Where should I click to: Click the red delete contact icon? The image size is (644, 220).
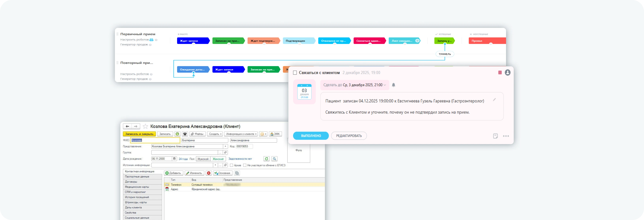click(x=209, y=173)
